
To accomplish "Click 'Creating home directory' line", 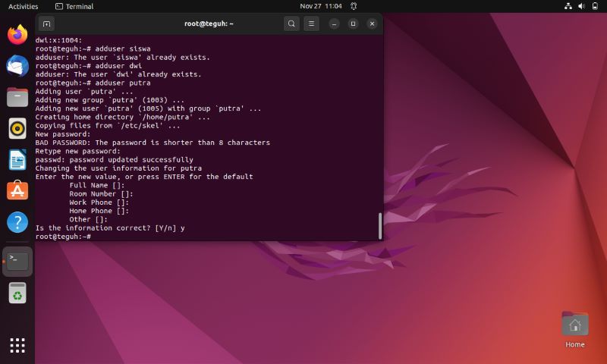I will click(123, 117).
